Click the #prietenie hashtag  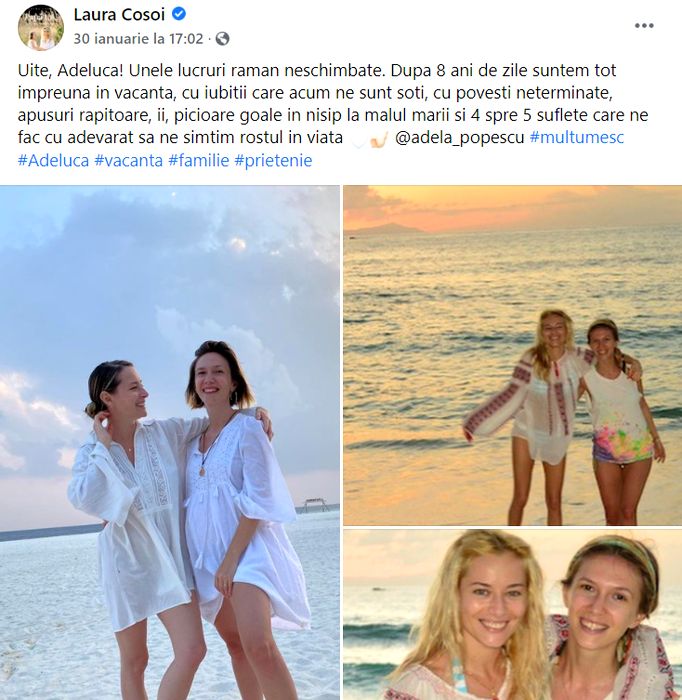pyautogui.click(x=273, y=160)
